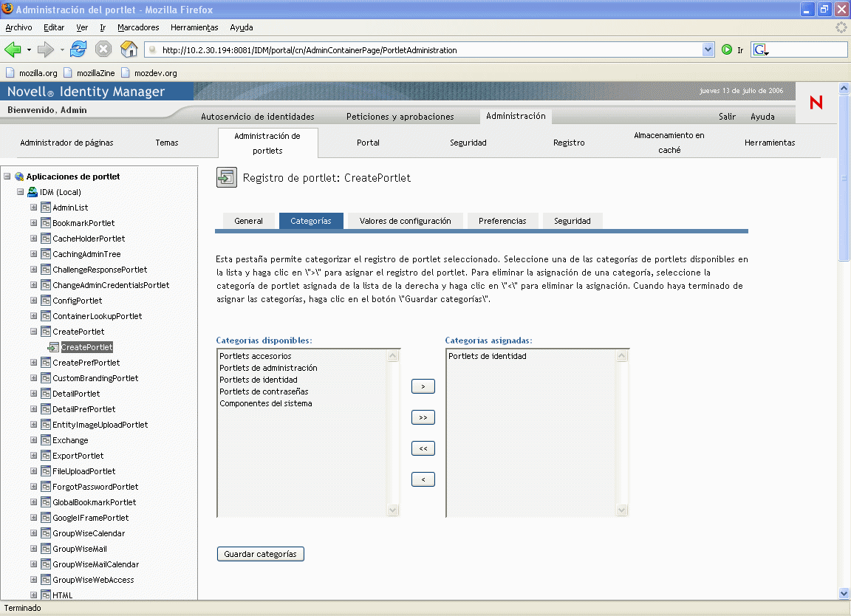
Task: Switch to the Preferencias tab
Action: (x=502, y=221)
